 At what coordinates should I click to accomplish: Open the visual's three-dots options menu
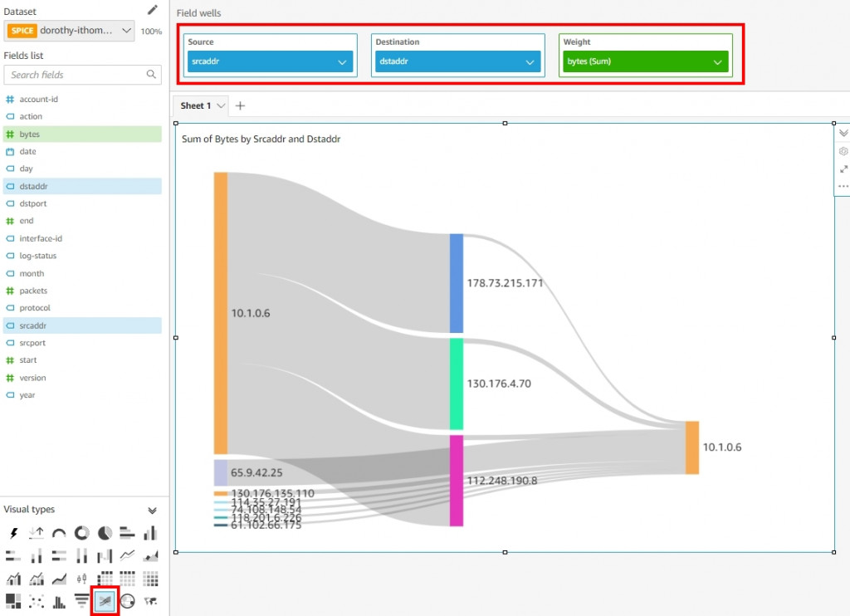843,187
